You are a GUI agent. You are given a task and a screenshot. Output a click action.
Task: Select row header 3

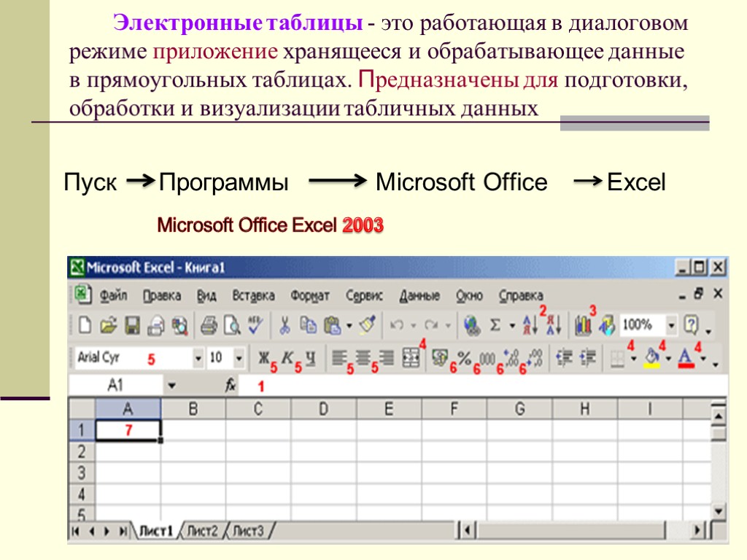click(82, 472)
